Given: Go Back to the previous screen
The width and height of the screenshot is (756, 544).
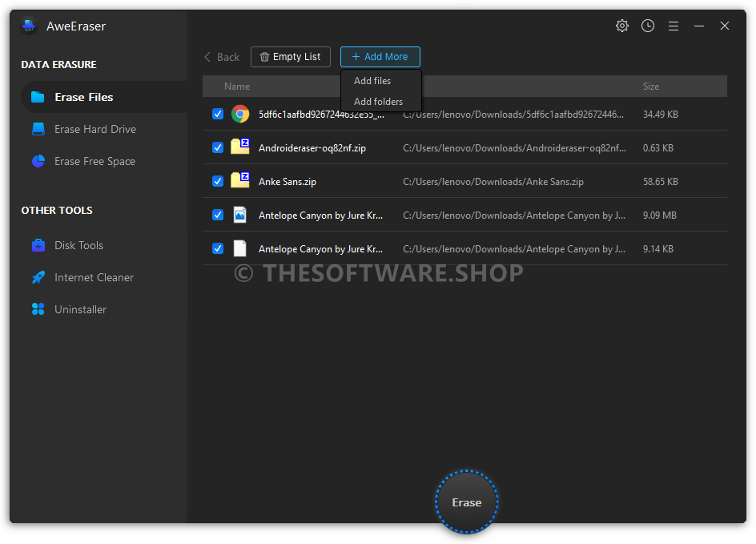Looking at the screenshot, I should click(222, 57).
